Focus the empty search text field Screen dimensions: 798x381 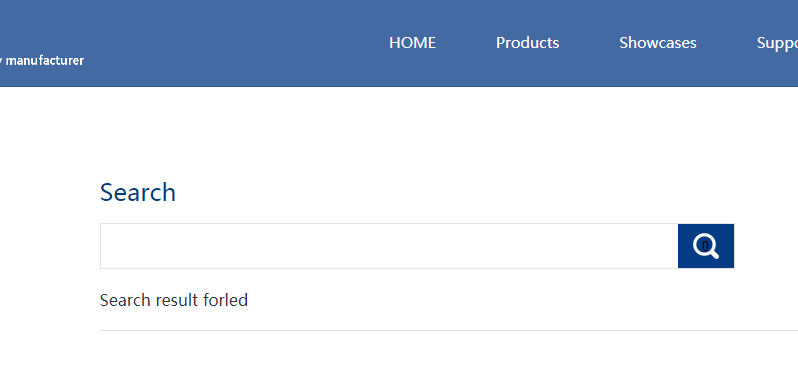(x=389, y=246)
